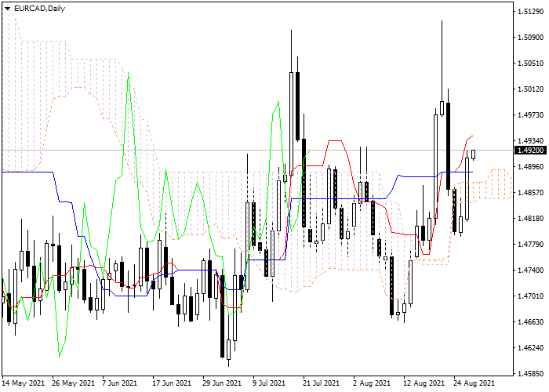This screenshot has height=392, width=549.
Task: Select the latest small white candlestick at 1.49200
Action: [x=474, y=154]
